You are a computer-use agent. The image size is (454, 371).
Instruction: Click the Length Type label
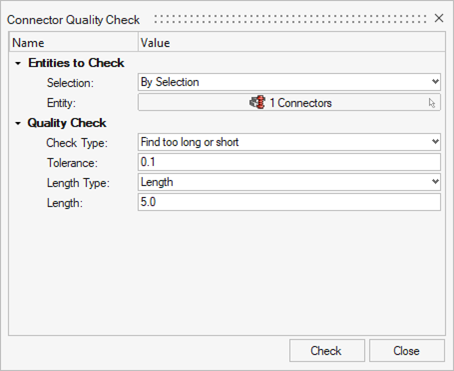[x=78, y=183]
